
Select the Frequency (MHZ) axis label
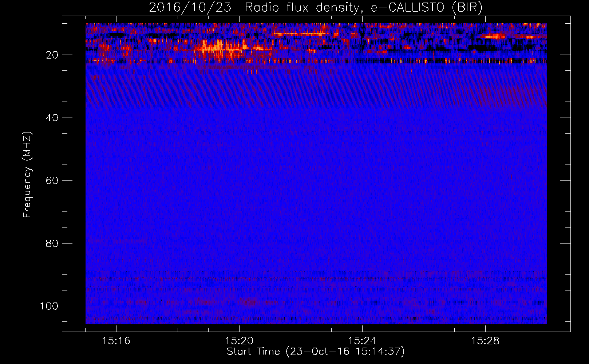pyautogui.click(x=27, y=175)
